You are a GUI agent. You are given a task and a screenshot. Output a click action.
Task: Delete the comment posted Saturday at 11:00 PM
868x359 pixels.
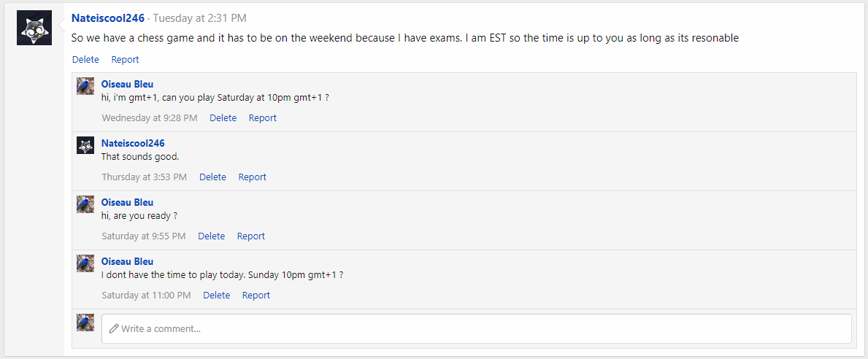[x=216, y=296]
